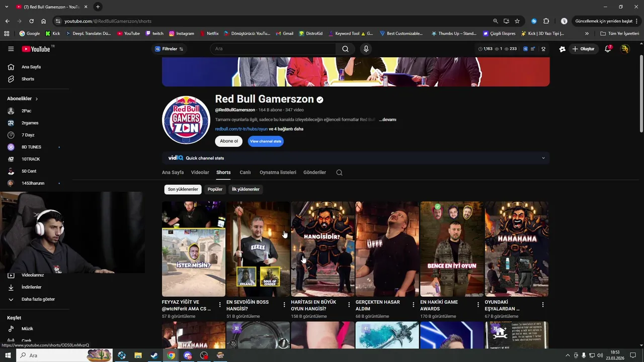Open the Oynatma listeleri tab
This screenshot has width=644, height=362.
(x=278, y=172)
